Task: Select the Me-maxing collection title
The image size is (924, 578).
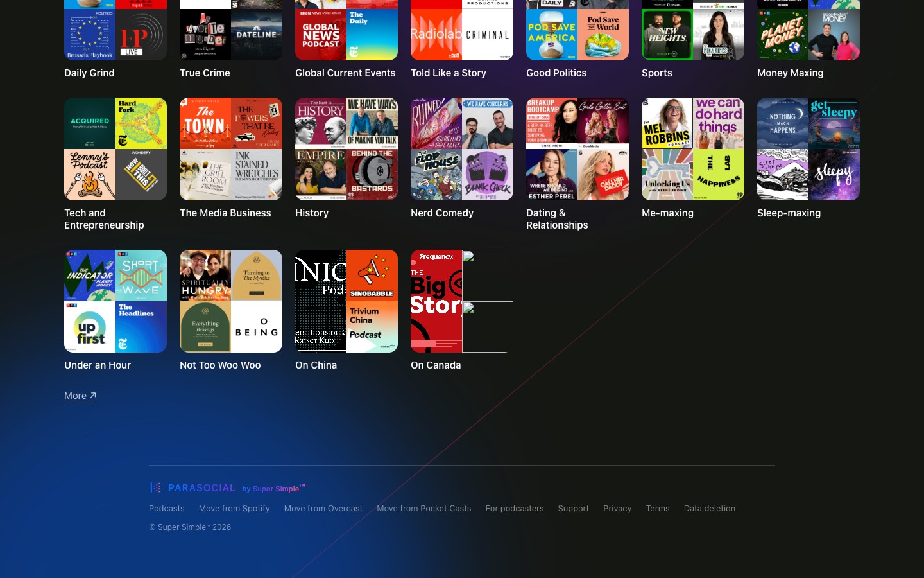Action: click(667, 213)
